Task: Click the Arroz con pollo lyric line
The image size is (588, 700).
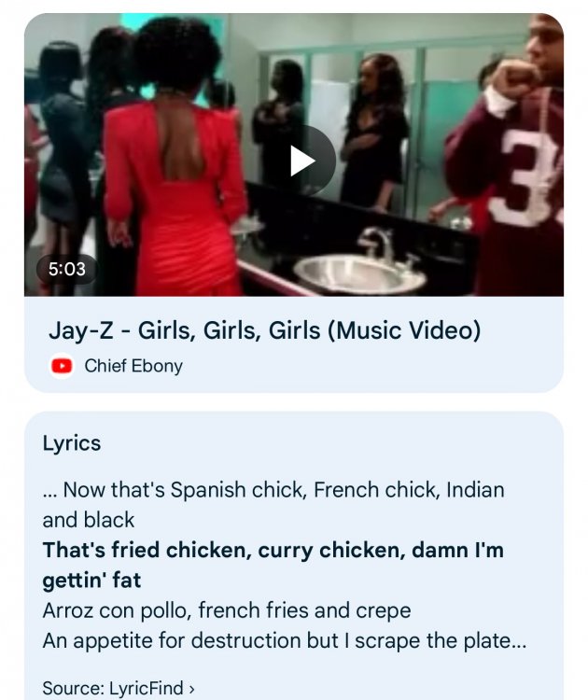Action: pyautogui.click(x=227, y=610)
